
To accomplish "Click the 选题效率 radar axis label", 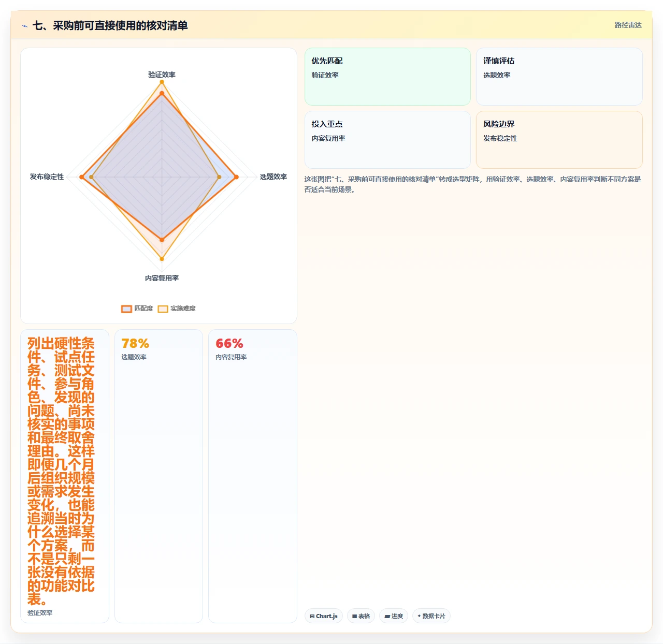I will point(273,177).
